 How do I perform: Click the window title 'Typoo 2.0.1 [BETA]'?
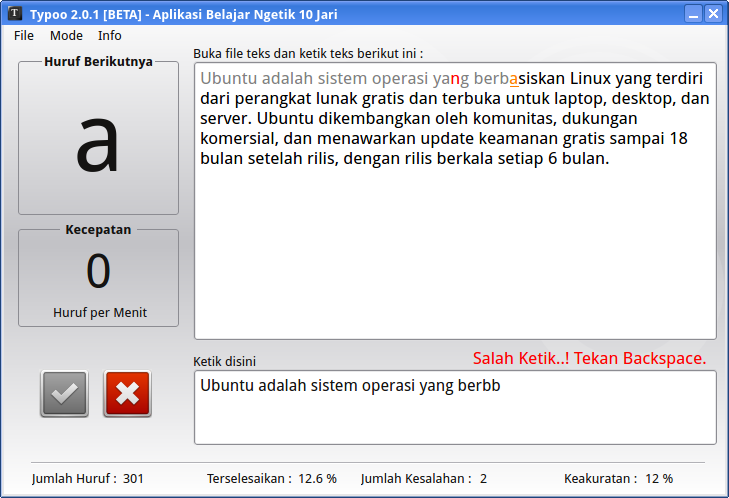coord(86,14)
